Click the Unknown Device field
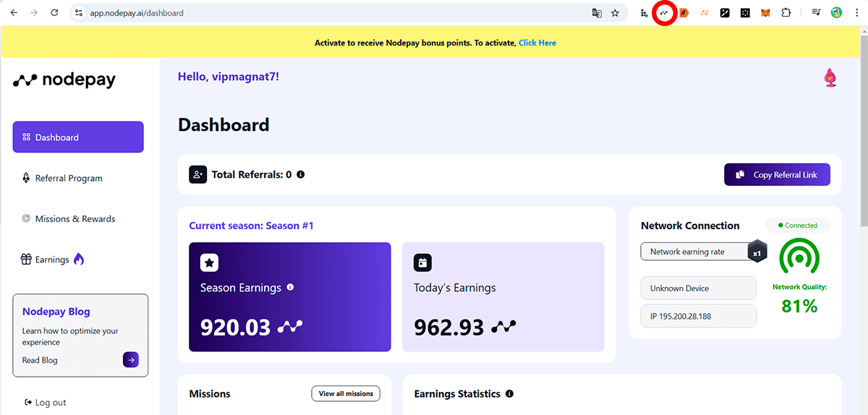The width and height of the screenshot is (868, 415). click(699, 288)
